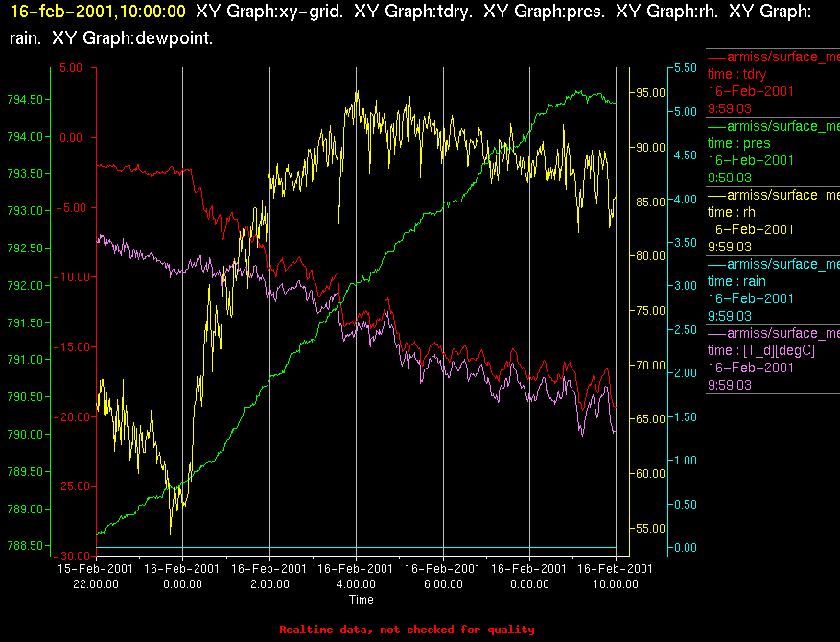Image resolution: width=840 pixels, height=642 pixels.
Task: Click the yellow "75.00" humidity axis label
Action: pos(650,311)
